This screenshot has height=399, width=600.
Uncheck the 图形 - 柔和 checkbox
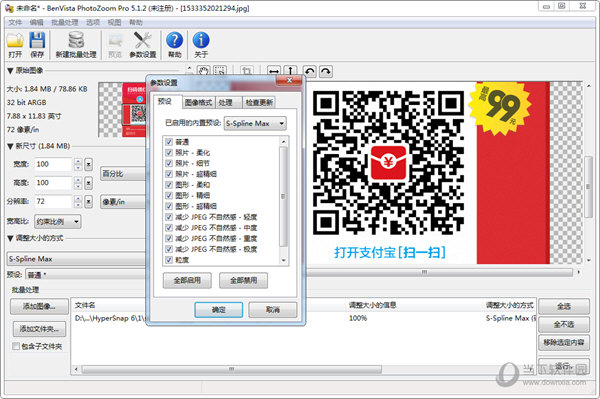169,185
